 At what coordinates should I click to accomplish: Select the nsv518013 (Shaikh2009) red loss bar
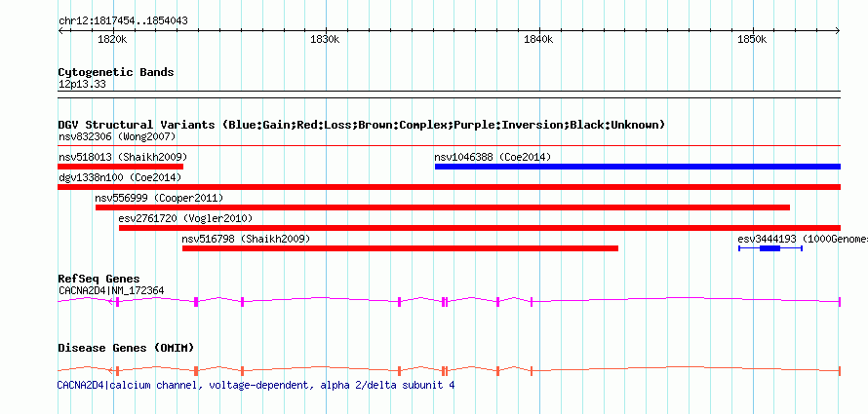(x=121, y=167)
